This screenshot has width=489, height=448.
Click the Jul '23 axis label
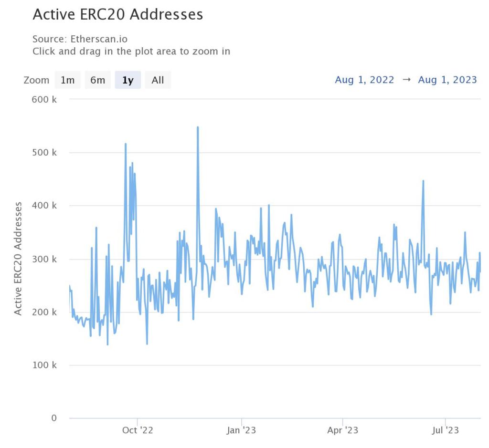point(443,430)
